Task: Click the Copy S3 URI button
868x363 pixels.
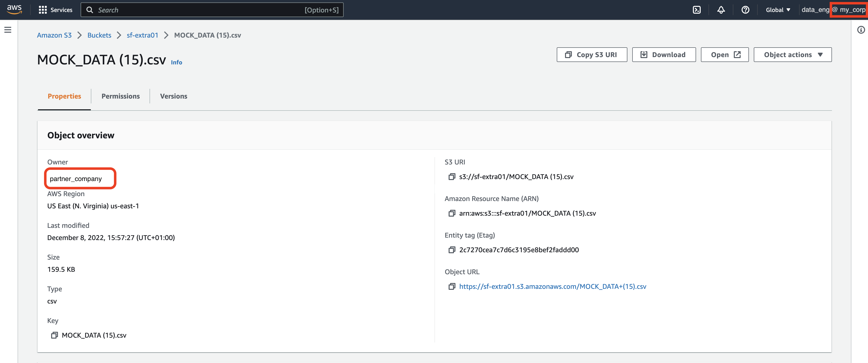Action: click(x=592, y=54)
